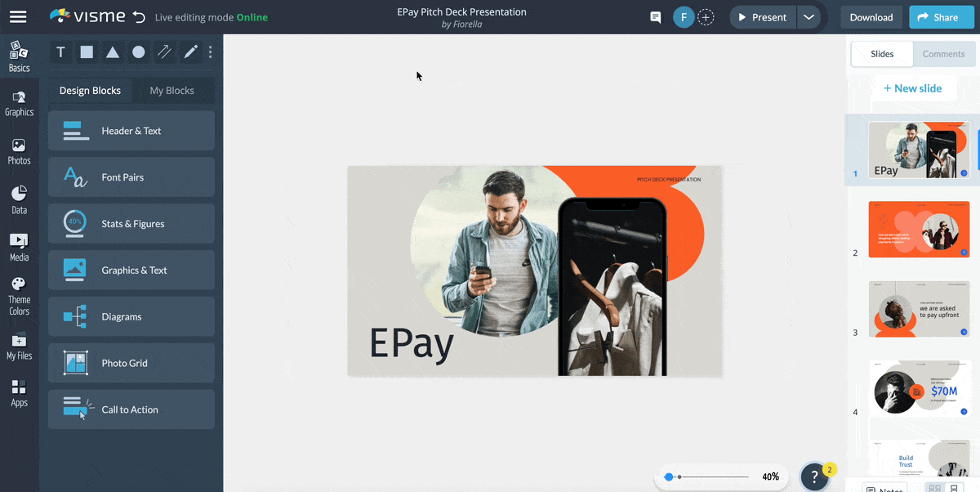Select the Text tool
The width and height of the screenshot is (980, 492).
[x=60, y=51]
